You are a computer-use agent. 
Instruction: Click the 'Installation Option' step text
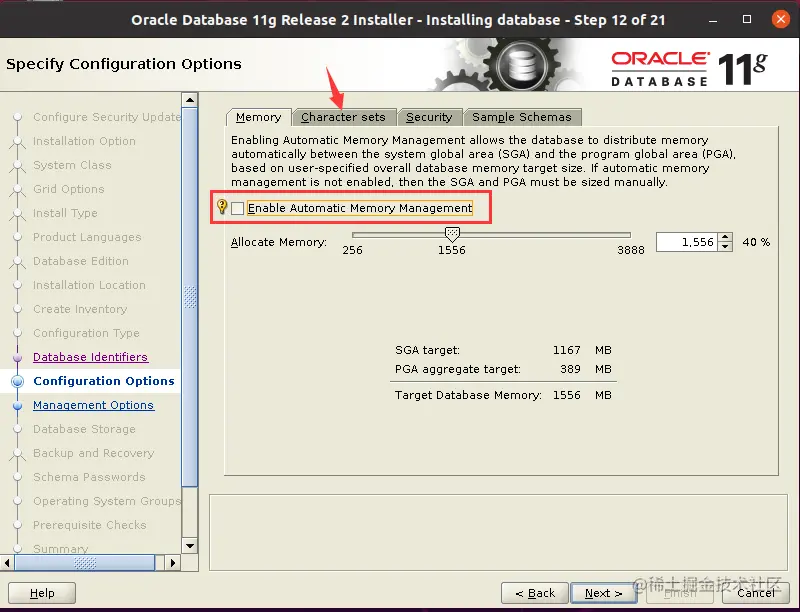click(84, 141)
